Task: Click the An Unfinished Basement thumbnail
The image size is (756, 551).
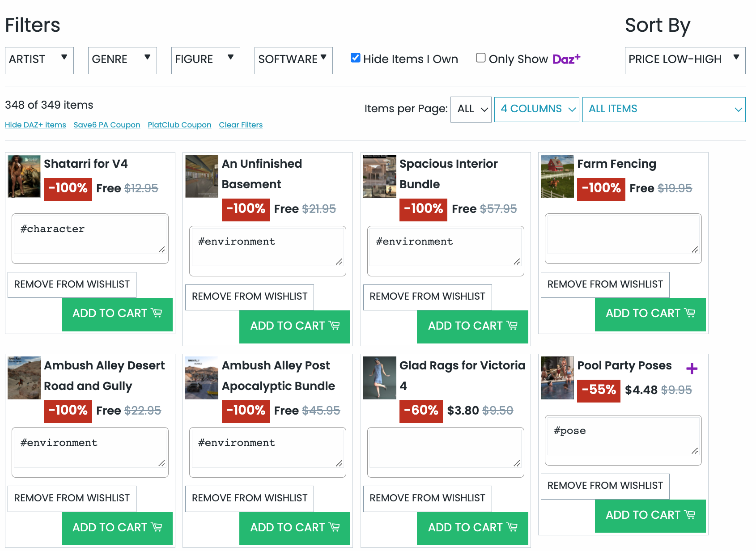Action: tap(202, 176)
